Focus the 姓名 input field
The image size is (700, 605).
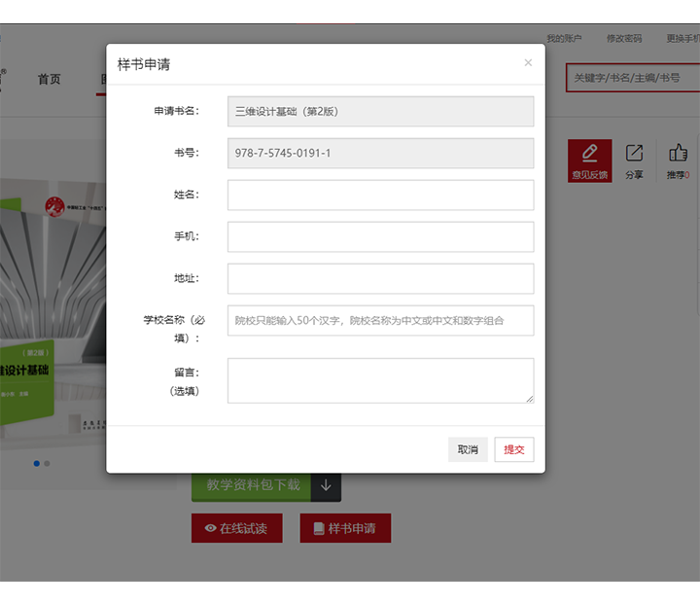click(380, 196)
